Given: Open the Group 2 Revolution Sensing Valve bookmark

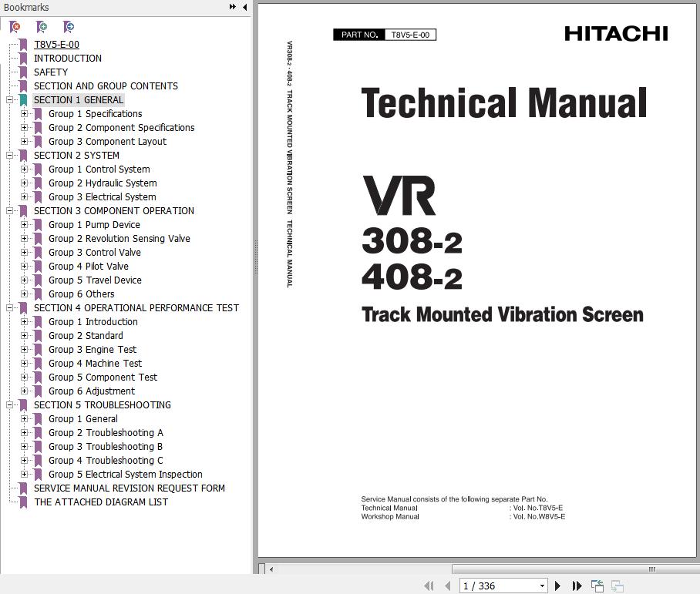Looking at the screenshot, I should [x=119, y=239].
